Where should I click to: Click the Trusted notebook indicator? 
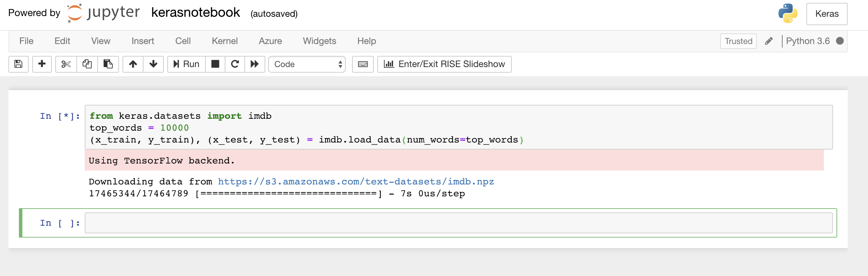tap(738, 41)
